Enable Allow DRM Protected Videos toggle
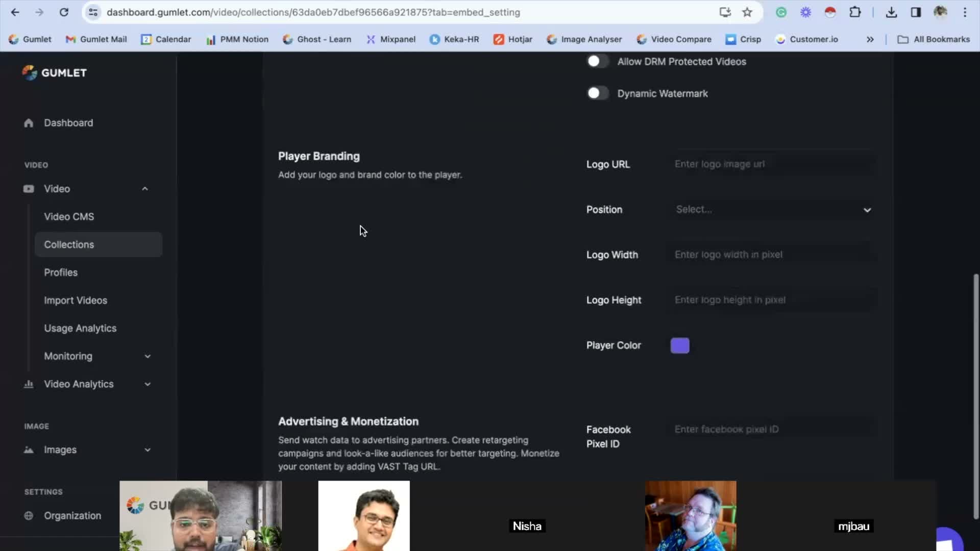 click(597, 62)
